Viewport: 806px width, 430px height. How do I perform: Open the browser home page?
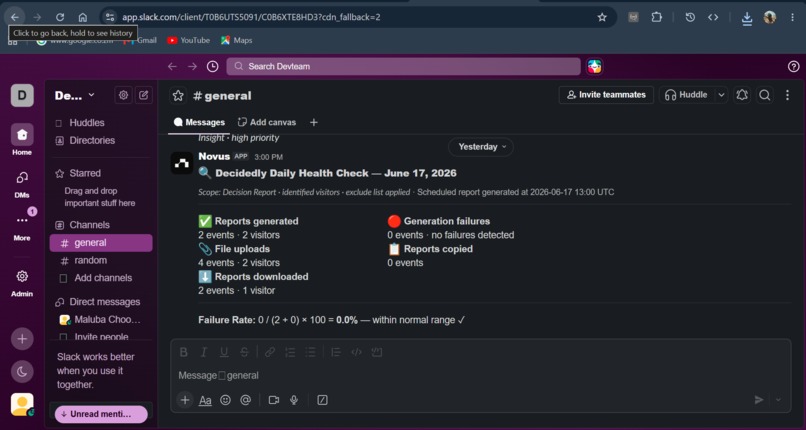(82, 17)
